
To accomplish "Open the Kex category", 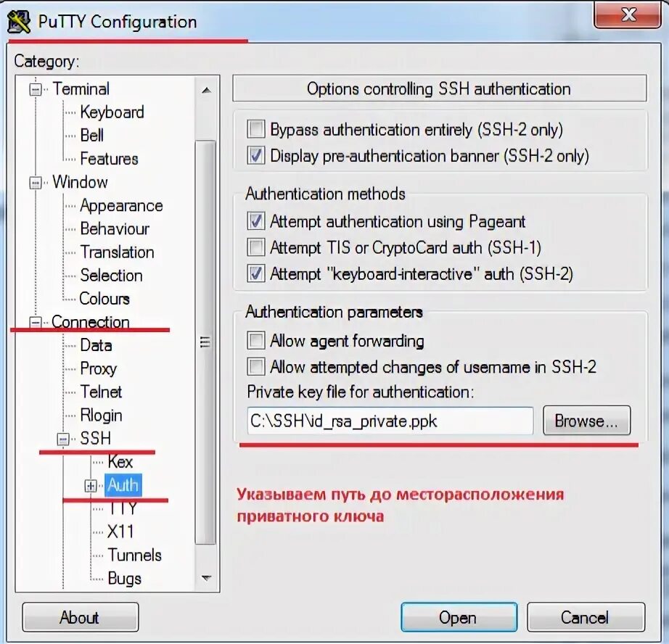I will point(120,462).
